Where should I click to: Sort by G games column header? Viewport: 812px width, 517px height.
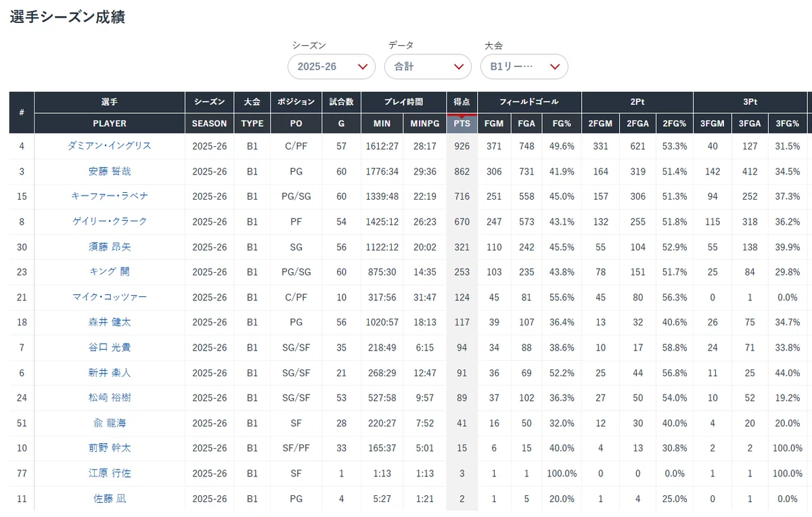341,124
